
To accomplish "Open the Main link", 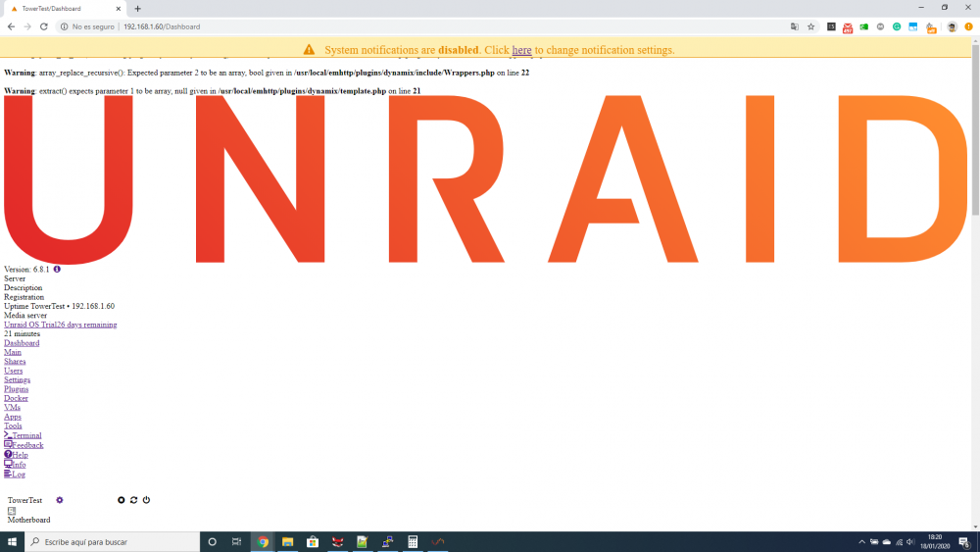I will click(x=13, y=352).
